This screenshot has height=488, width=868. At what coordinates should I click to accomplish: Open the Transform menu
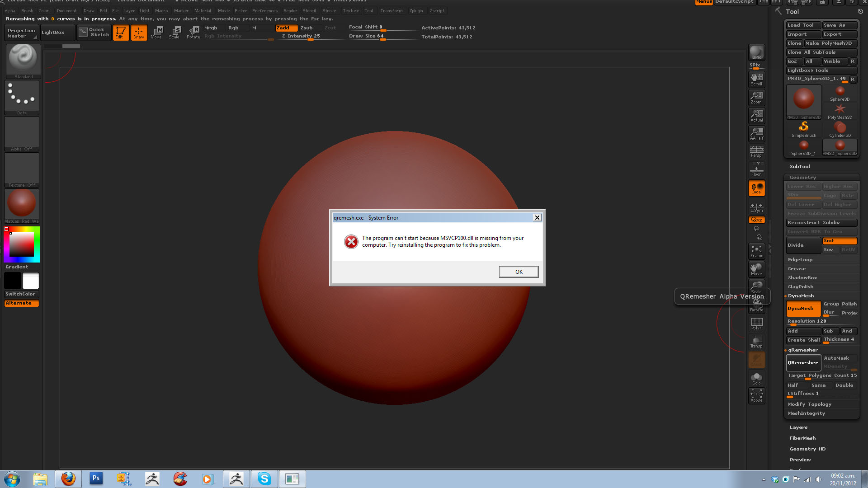coord(391,11)
